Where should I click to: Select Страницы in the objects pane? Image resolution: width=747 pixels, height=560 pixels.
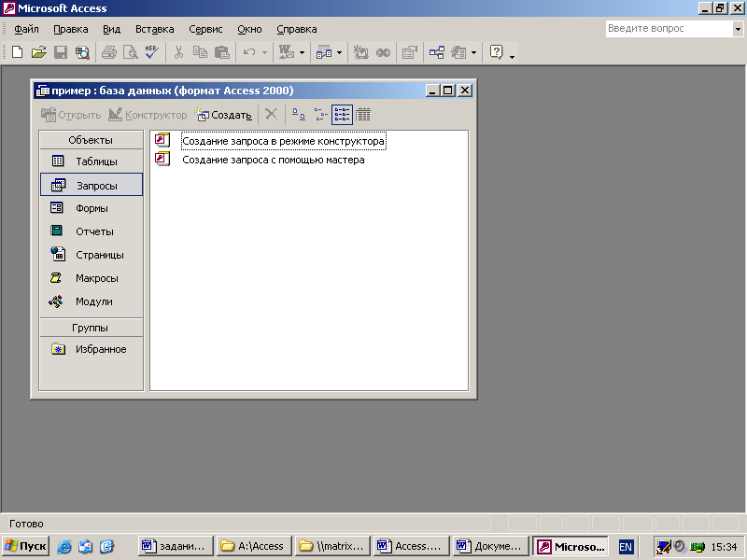(91, 255)
